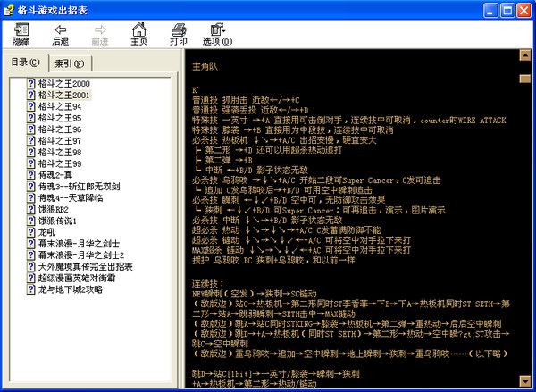Minimize the 格斗游戏出招表 window
Image resolution: width=536 pixels, height=392 pixels.
tap(490, 11)
